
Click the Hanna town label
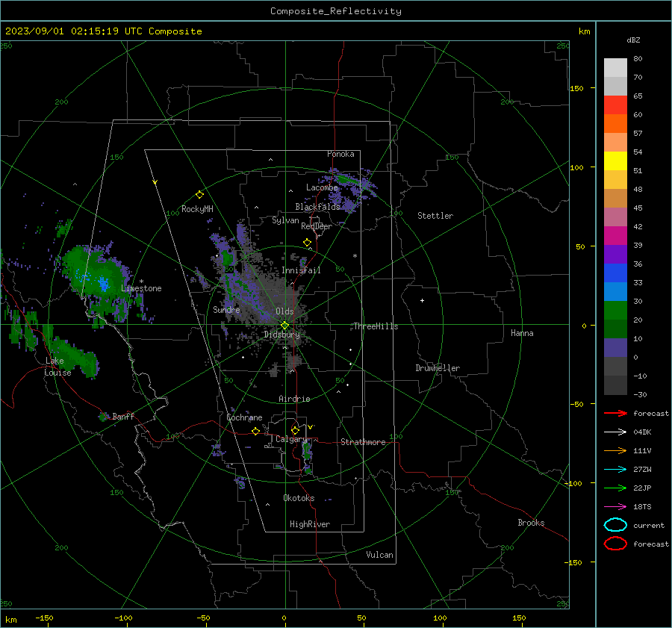pos(522,333)
